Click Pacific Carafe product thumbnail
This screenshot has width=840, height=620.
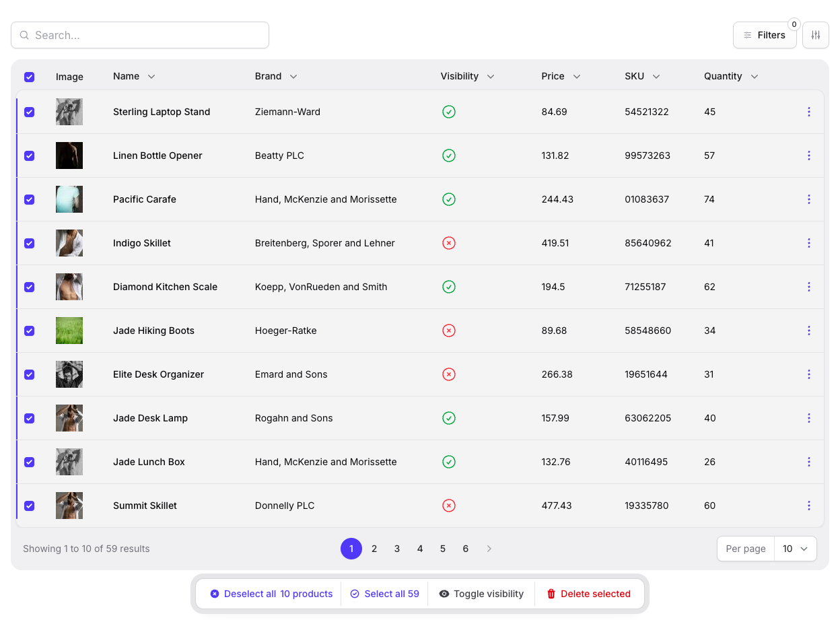pos(69,199)
